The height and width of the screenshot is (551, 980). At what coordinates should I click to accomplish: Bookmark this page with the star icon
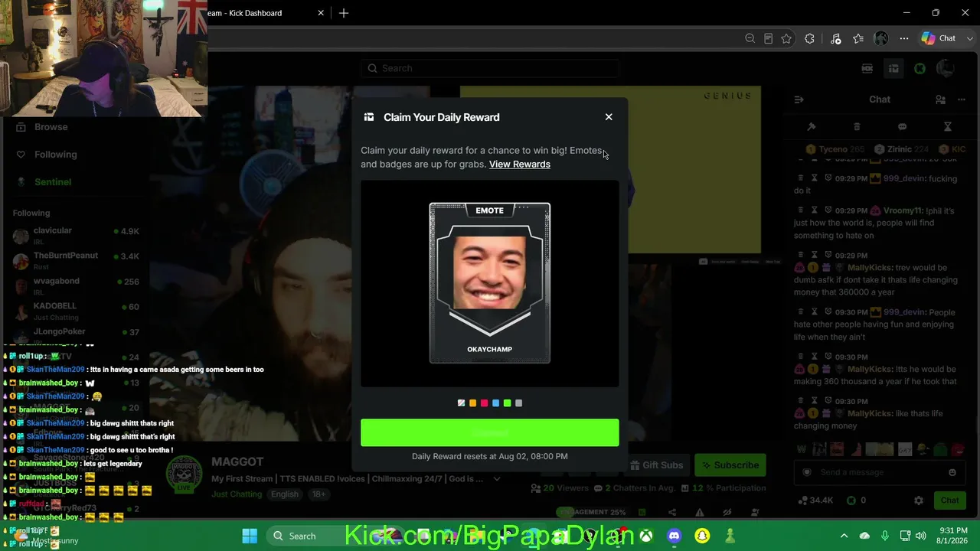(x=786, y=38)
